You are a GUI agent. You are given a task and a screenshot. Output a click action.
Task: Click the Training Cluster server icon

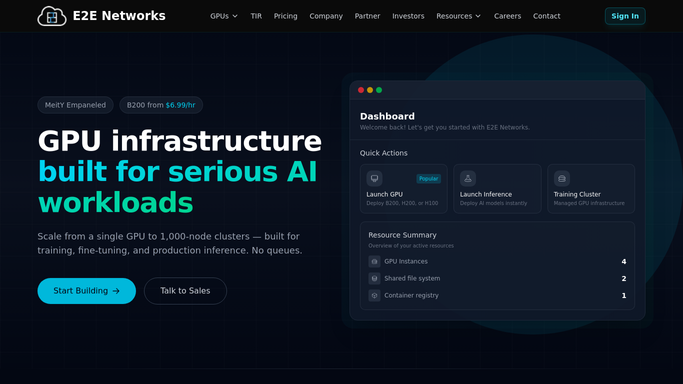coord(561,179)
